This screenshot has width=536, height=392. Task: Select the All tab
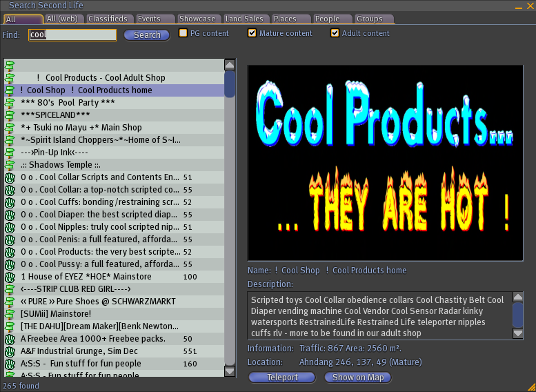(x=23, y=19)
